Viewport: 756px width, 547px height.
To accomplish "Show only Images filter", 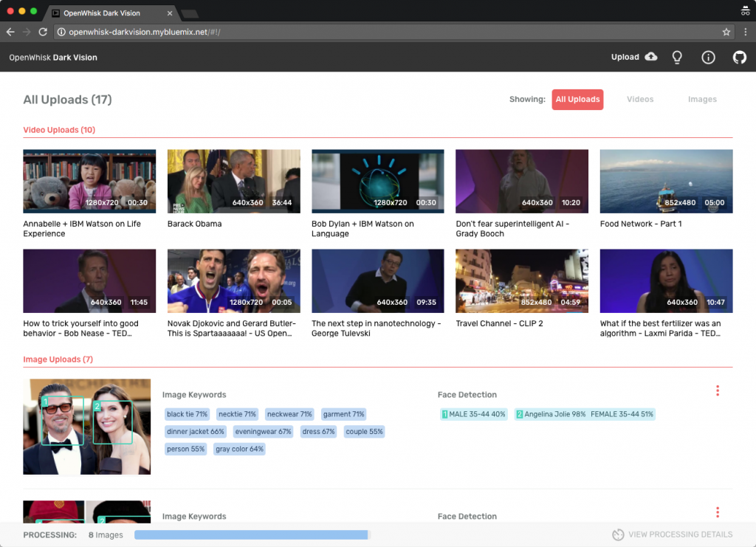I will click(702, 99).
